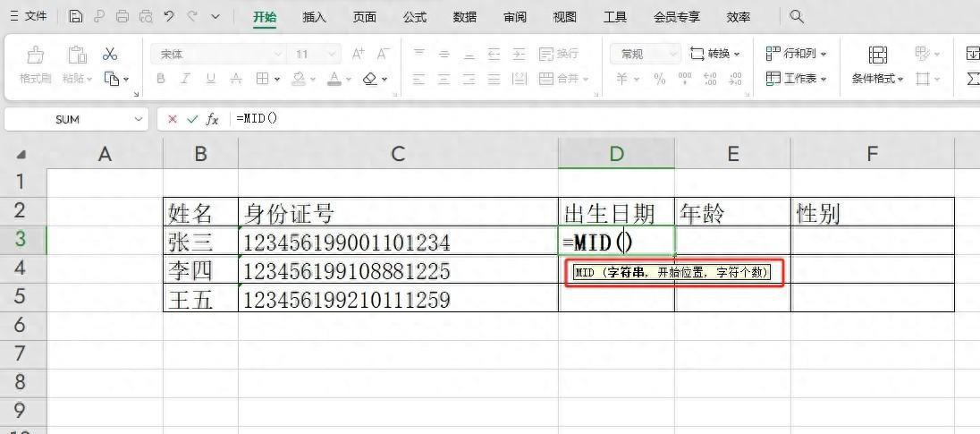Image resolution: width=980 pixels, height=434 pixels.
Task: Set middle vertical alignment
Action: point(444,55)
